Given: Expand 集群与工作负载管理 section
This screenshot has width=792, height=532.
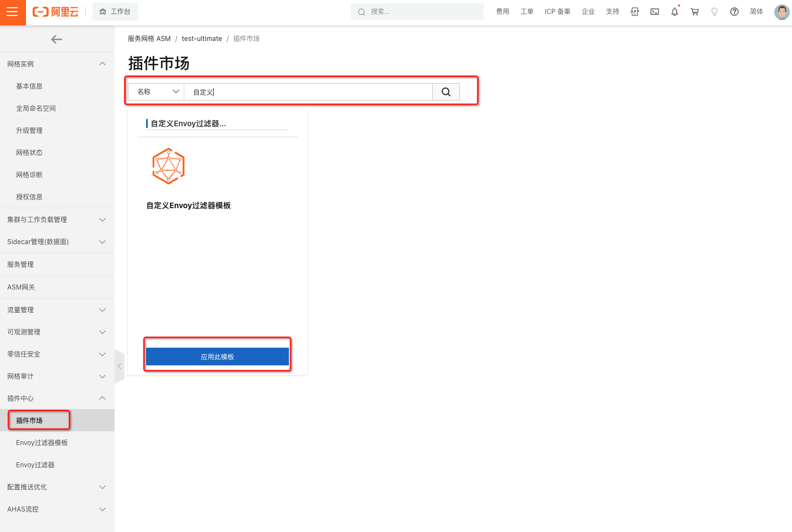Looking at the screenshot, I should 57,220.
